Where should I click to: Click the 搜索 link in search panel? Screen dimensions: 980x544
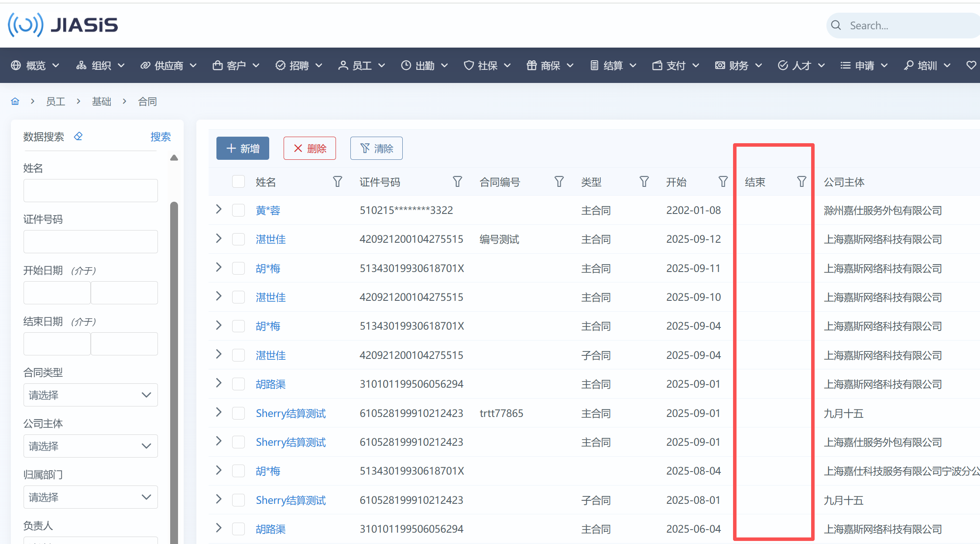click(160, 137)
